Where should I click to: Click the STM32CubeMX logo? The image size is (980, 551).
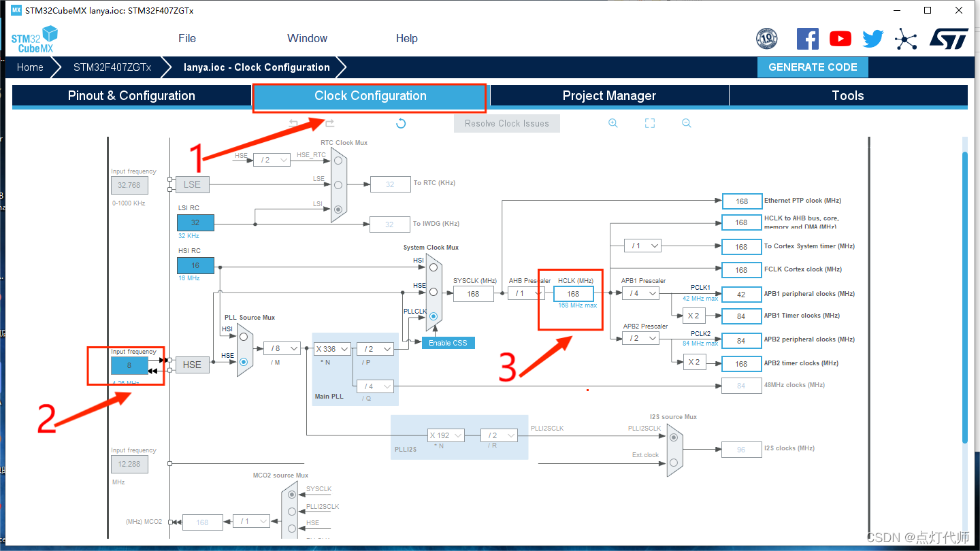point(34,39)
